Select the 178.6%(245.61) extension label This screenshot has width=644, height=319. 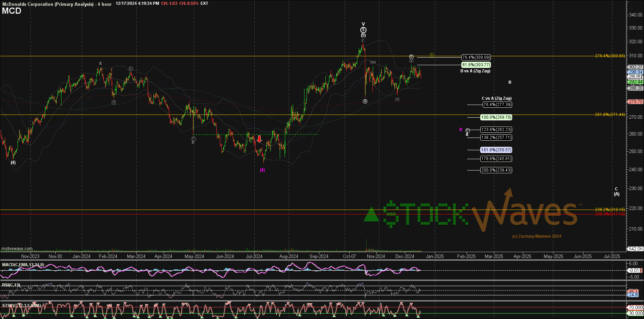496,159
